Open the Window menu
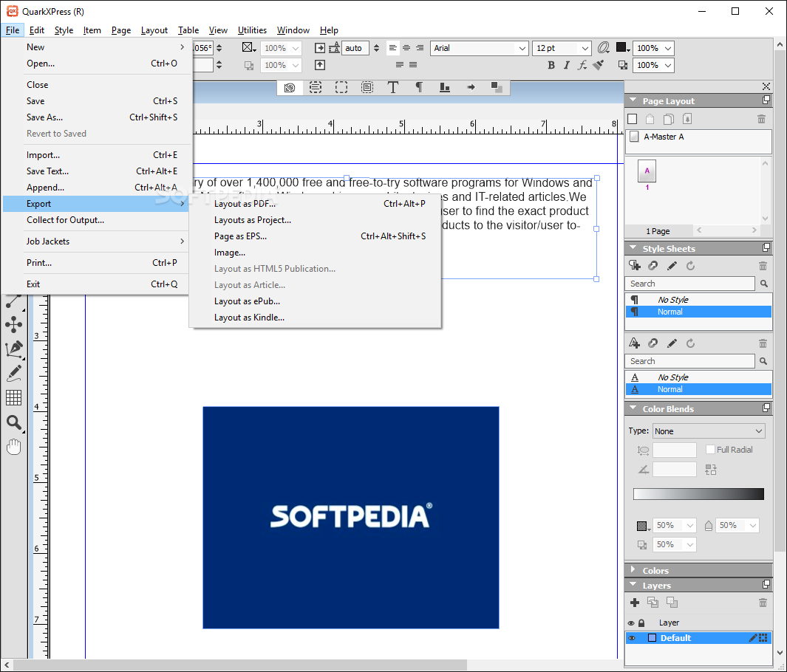Screen dimensions: 787x672 point(293,30)
